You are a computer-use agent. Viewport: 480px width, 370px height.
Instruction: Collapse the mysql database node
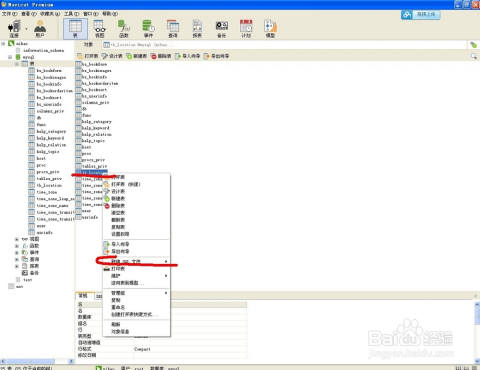click(10, 57)
